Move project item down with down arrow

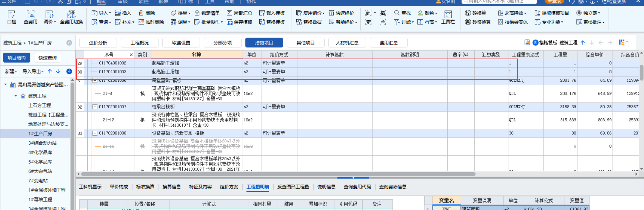coord(58,71)
